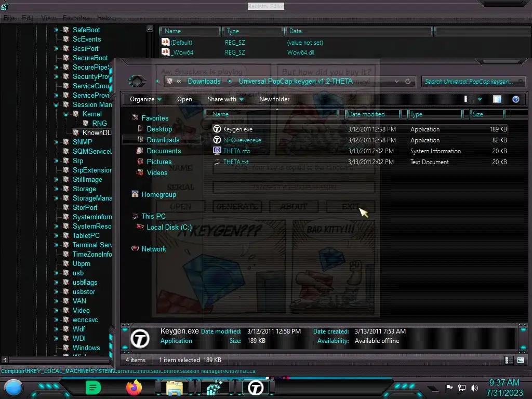
Task: Select This PC in navigation pane
Action: tap(153, 216)
